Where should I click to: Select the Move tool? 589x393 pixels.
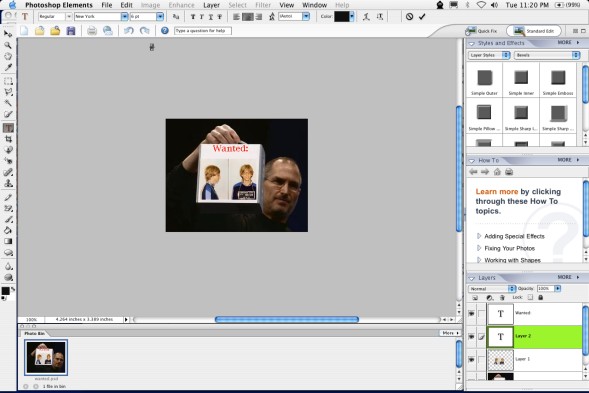point(8,34)
